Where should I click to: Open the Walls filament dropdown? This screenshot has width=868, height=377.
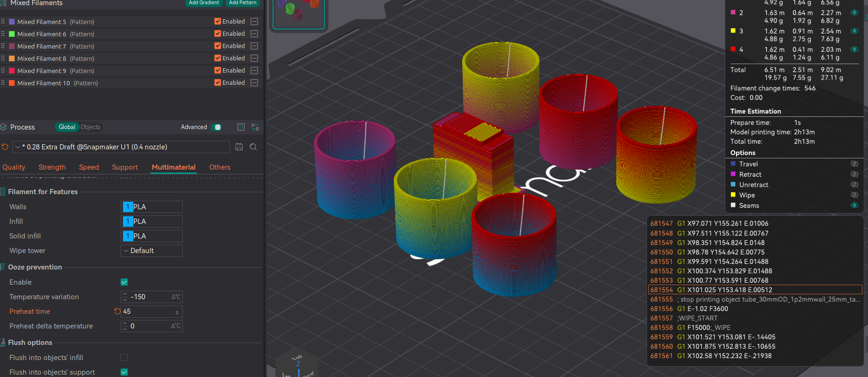(152, 207)
